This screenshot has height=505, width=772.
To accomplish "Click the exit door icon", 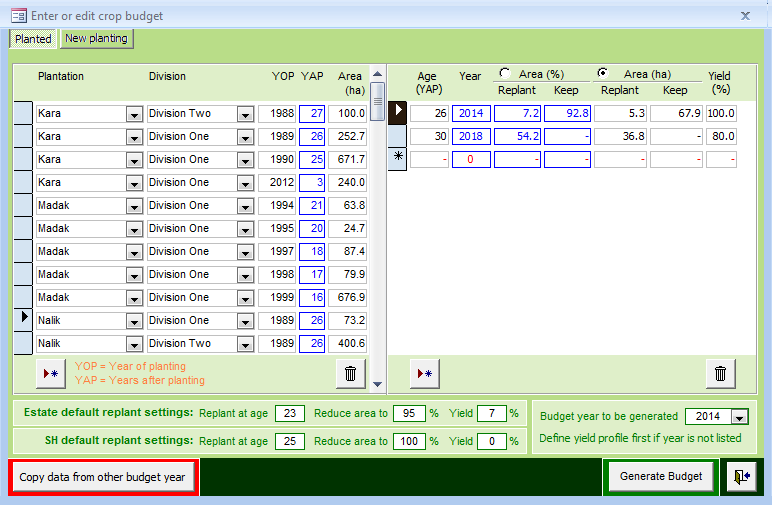I will click(x=741, y=476).
